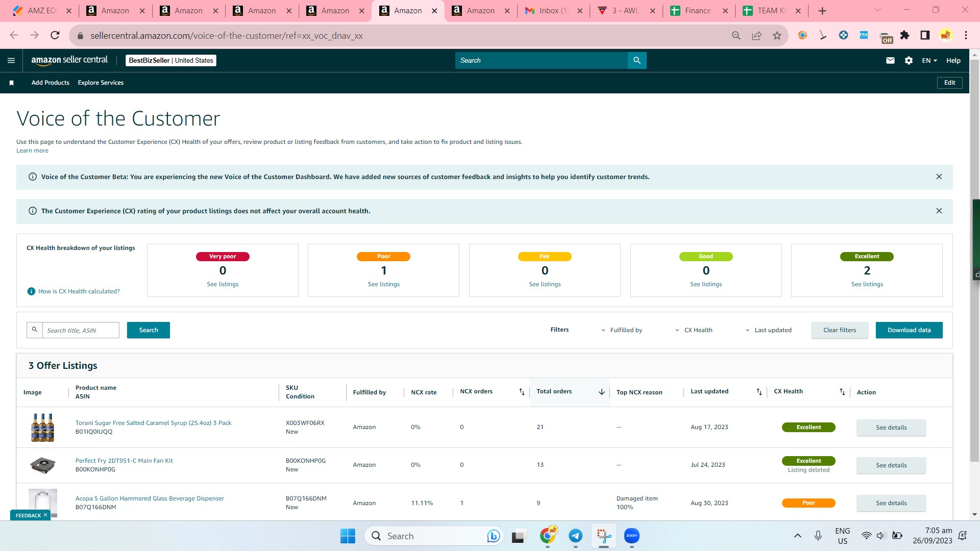Close the FEEDBACK tab with its X
The width and height of the screenshot is (980, 551).
pos(45,515)
